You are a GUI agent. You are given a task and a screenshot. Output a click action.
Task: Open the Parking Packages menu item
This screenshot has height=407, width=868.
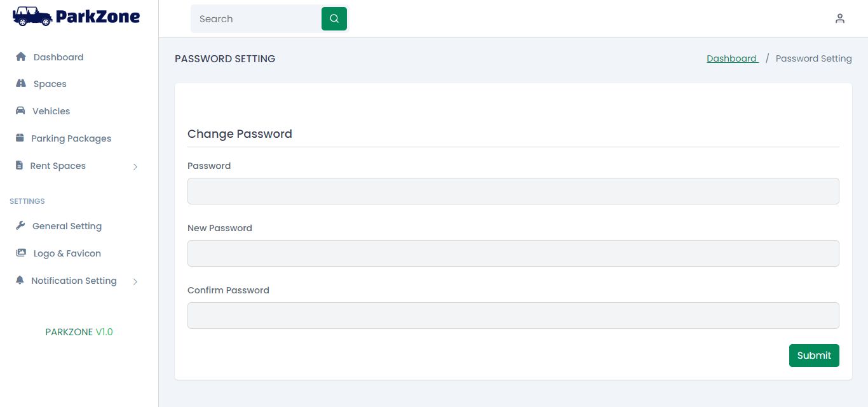71,138
